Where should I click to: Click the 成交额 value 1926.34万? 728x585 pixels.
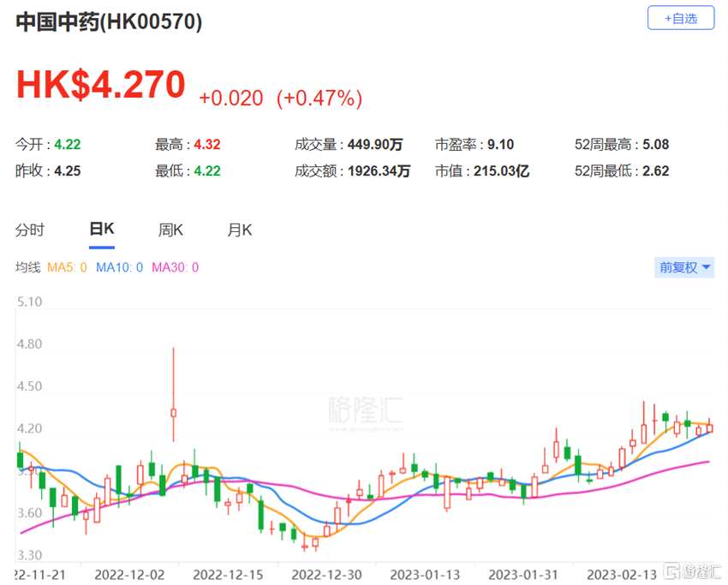379,170
